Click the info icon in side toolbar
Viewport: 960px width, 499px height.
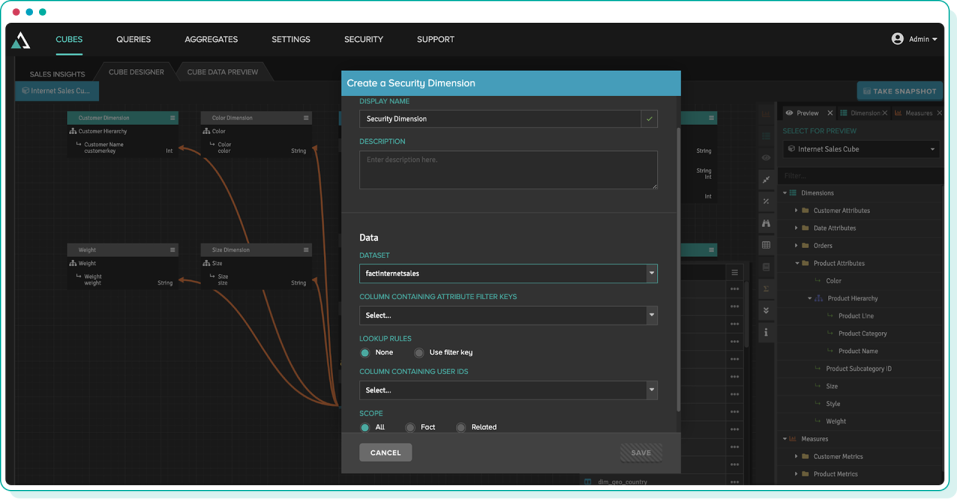[x=766, y=332]
